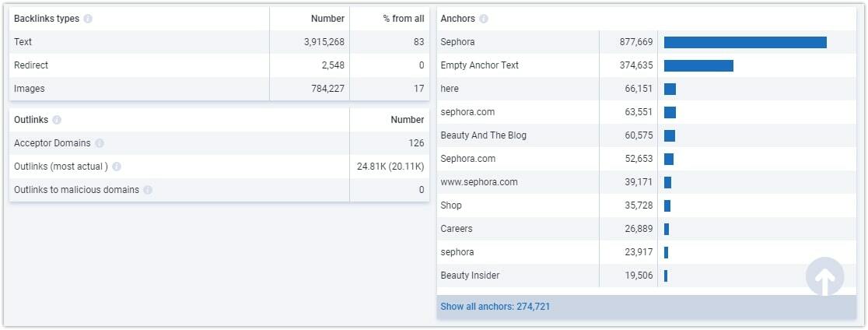
Task: Select the Text backlinks type row
Action: click(219, 42)
